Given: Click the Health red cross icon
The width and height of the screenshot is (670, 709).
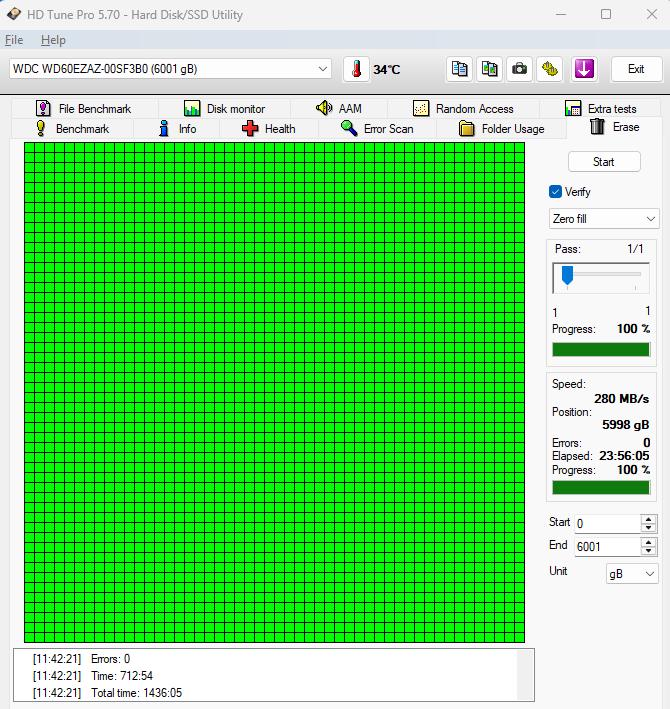Looking at the screenshot, I should [250, 128].
